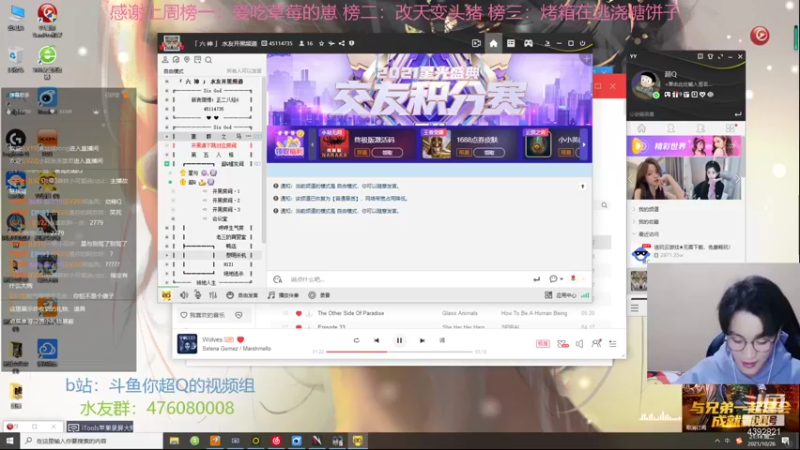Seek in the Wolves song progress bar
This screenshot has width=800, height=450.
399,352
